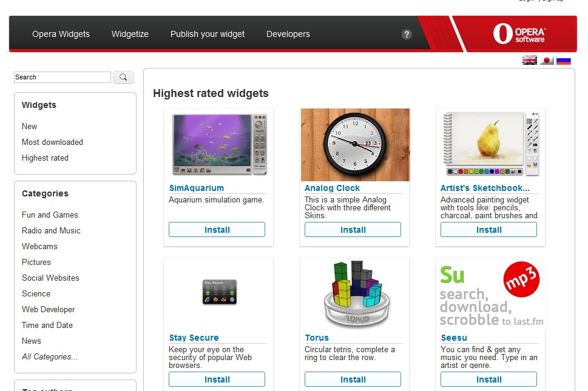
Task: Open the Artist's Sketchbook... title link
Action: tap(485, 188)
